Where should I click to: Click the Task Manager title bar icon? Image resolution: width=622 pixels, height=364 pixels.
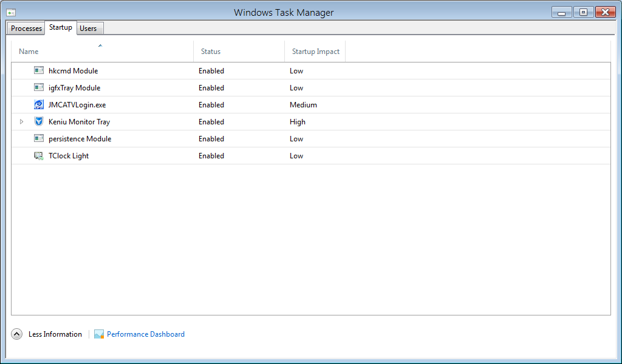pyautogui.click(x=11, y=13)
